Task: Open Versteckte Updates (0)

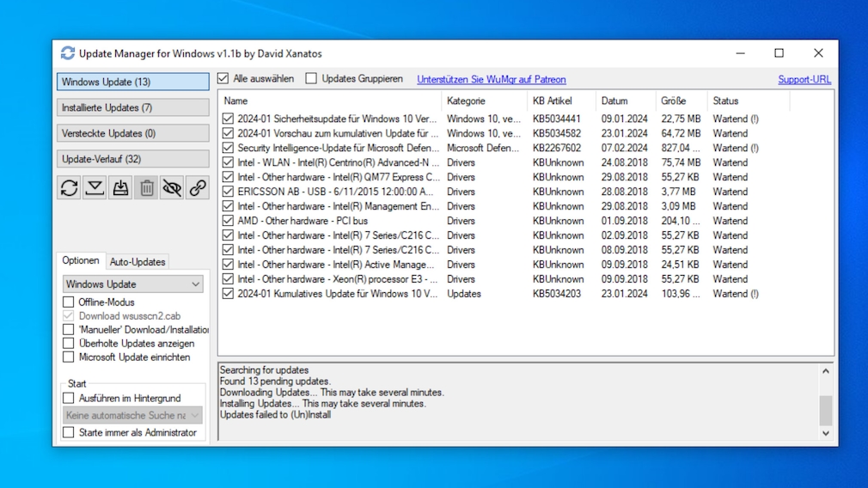Action: tap(133, 133)
